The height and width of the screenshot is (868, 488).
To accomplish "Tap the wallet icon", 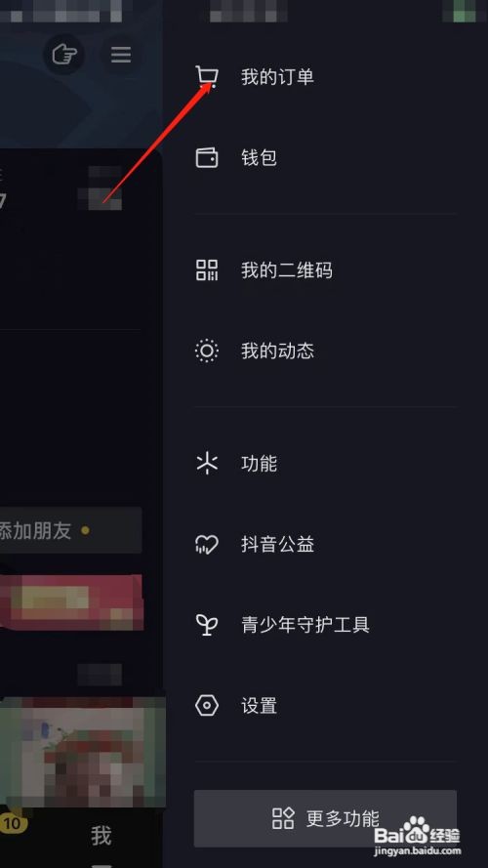I will [x=207, y=158].
